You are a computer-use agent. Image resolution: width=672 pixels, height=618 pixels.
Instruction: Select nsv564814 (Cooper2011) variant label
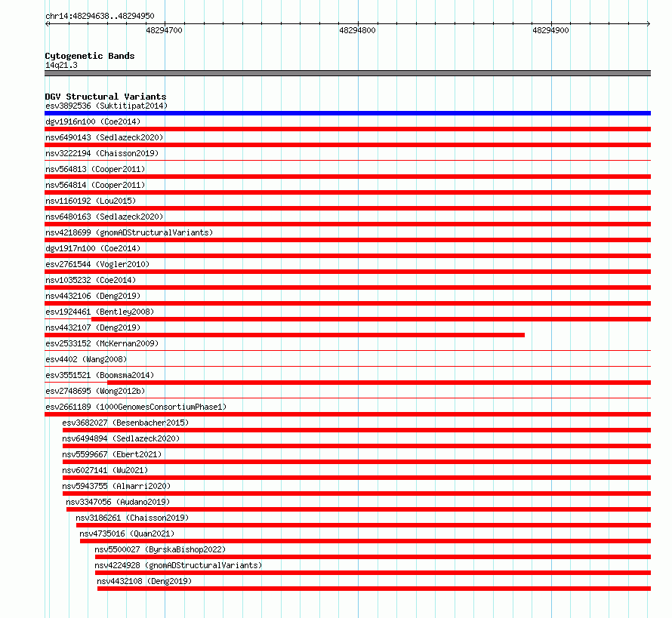pyautogui.click(x=95, y=185)
